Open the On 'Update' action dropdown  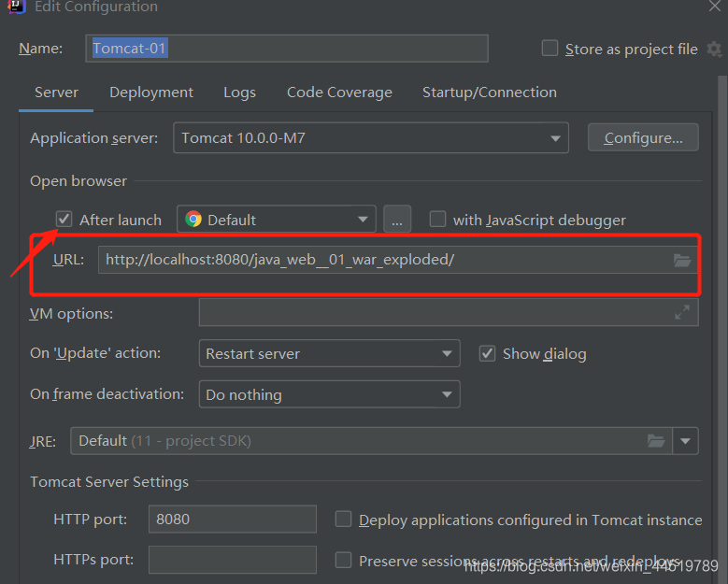[x=329, y=354]
